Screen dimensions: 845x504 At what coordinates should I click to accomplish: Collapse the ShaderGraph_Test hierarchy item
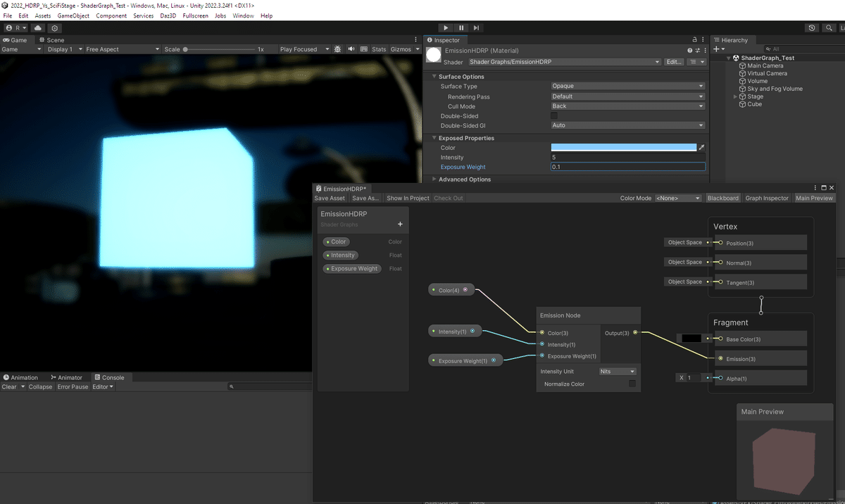pos(728,58)
